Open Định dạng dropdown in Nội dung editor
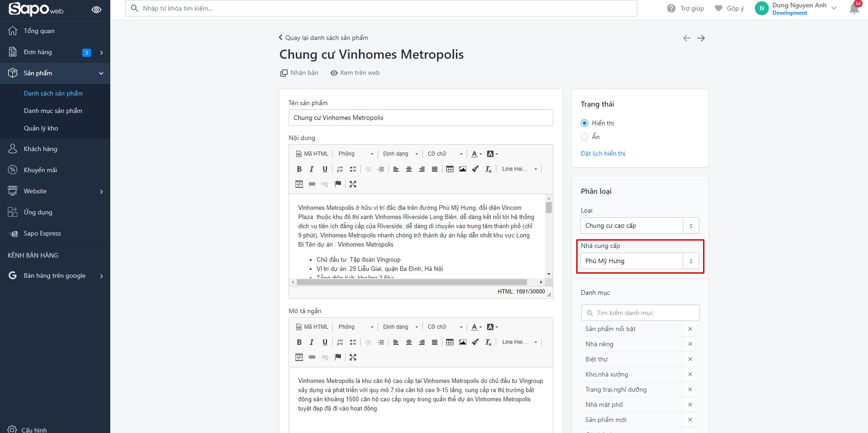This screenshot has height=433, width=868. point(400,154)
